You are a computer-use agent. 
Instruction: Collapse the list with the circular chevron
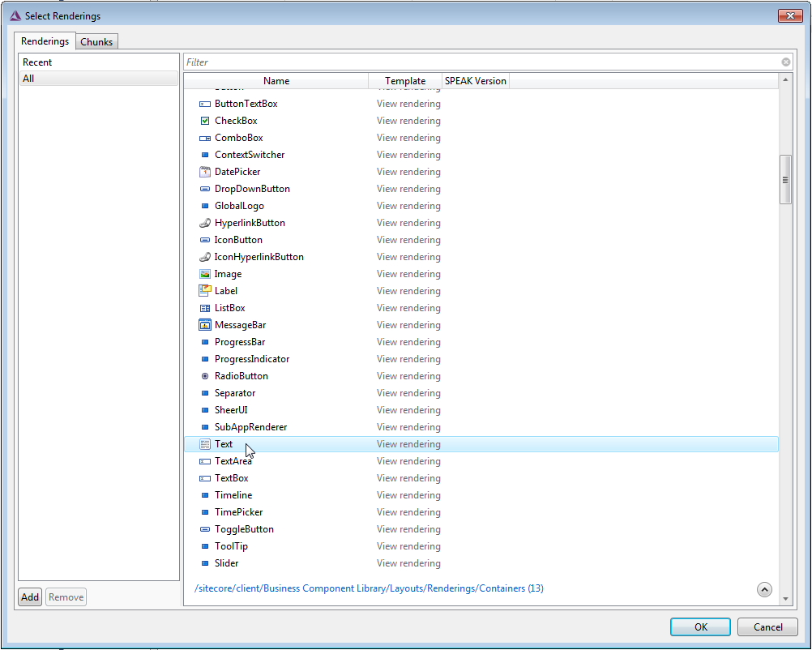point(764,589)
